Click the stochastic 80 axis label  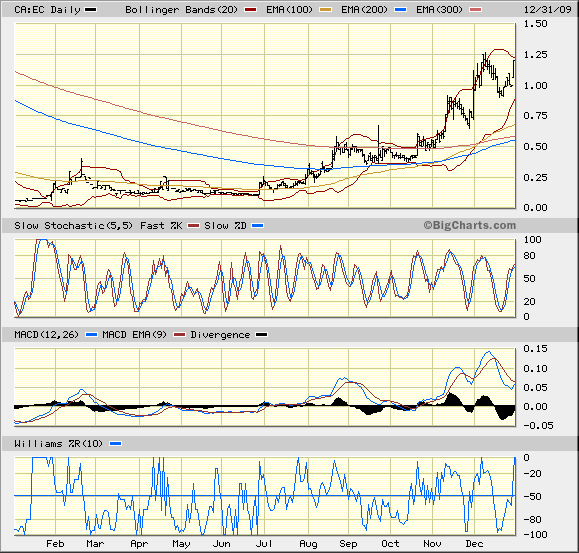pos(530,256)
